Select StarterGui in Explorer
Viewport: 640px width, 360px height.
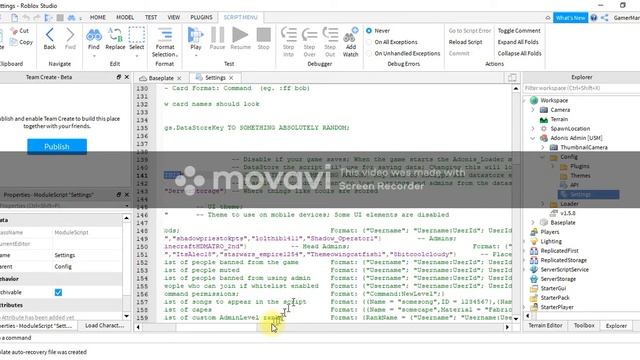click(x=553, y=288)
